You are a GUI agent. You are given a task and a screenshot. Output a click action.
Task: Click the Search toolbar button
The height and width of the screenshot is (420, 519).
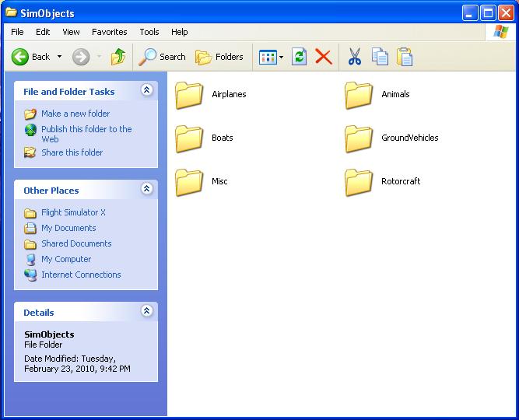point(163,57)
